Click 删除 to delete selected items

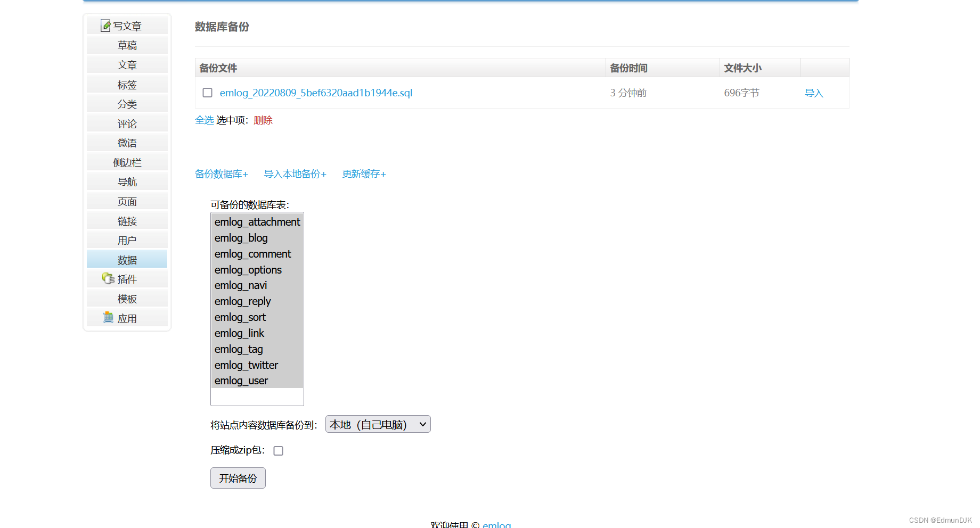click(x=263, y=120)
